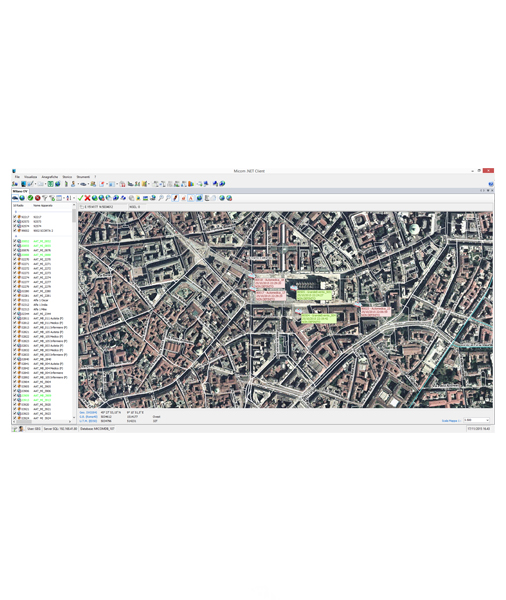This screenshot has width=506, height=600.
Task: Click the Nome Apparato column header
Action: (x=43, y=205)
